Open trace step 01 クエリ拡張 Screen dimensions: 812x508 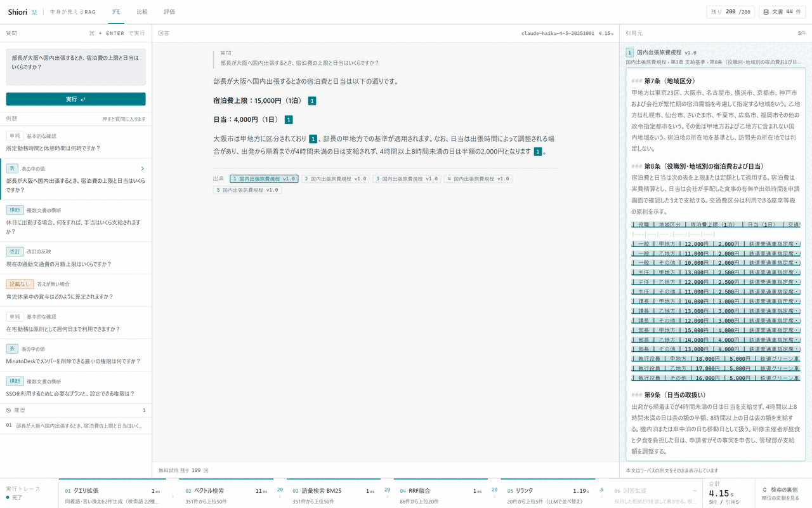[112, 493]
